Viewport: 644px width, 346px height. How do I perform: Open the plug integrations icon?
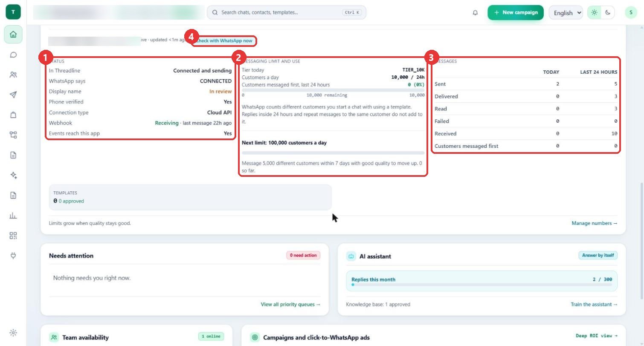[13, 256]
